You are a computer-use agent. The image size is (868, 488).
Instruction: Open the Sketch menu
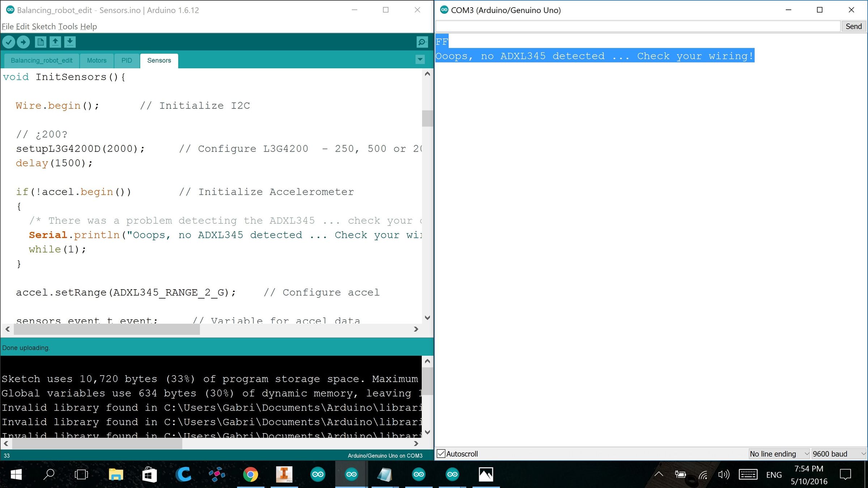tap(43, 26)
